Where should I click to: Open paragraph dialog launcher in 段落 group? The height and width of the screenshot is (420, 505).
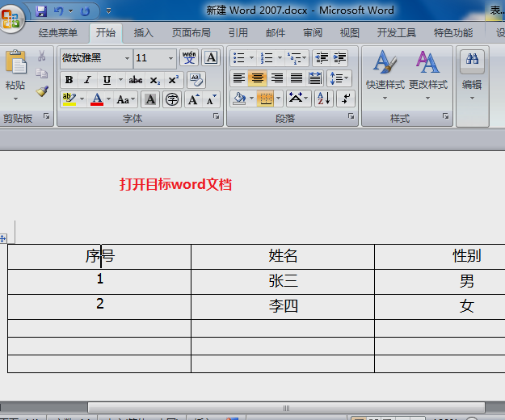(x=351, y=116)
